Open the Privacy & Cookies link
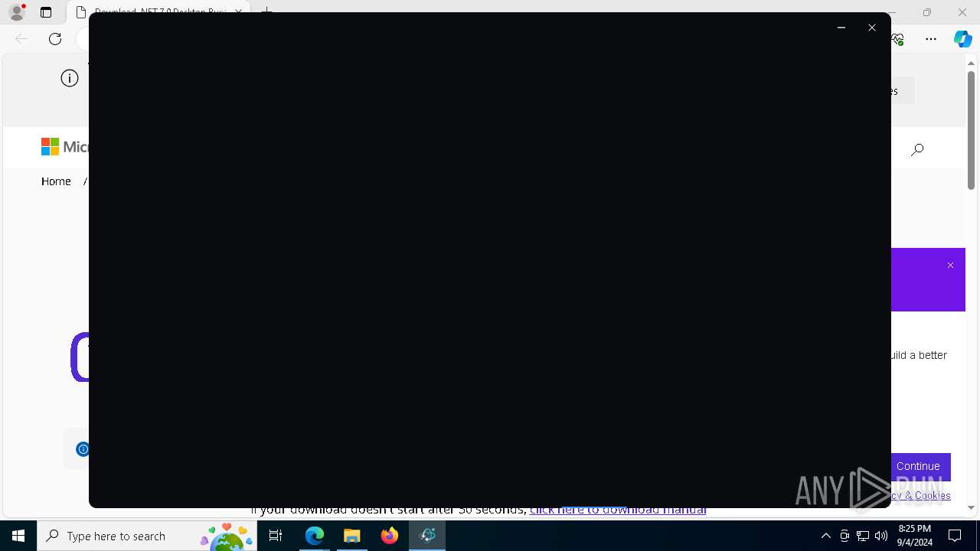 [x=921, y=496]
